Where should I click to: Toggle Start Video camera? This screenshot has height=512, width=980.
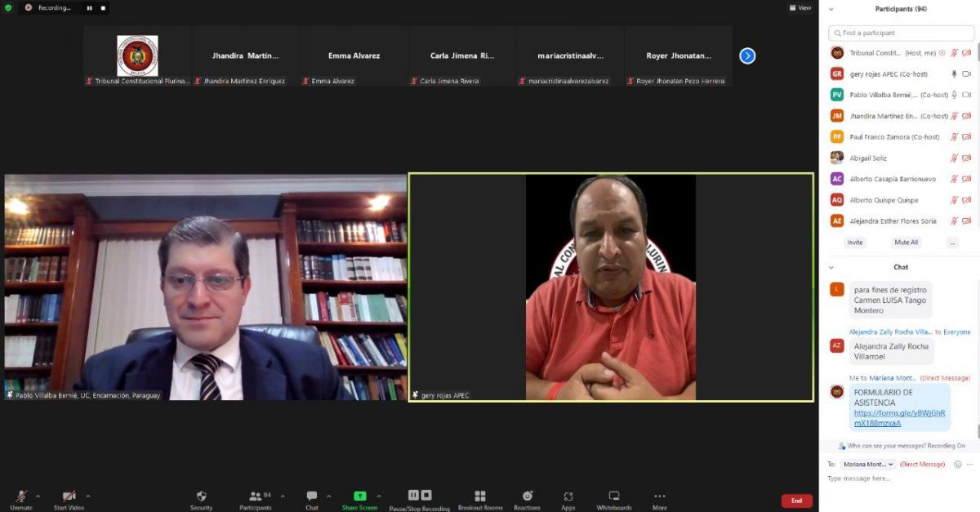[x=69, y=496]
